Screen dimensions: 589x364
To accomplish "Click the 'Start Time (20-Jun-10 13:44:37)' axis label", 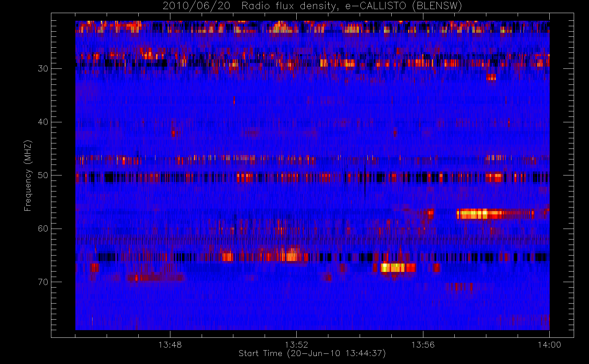I will [312, 353].
